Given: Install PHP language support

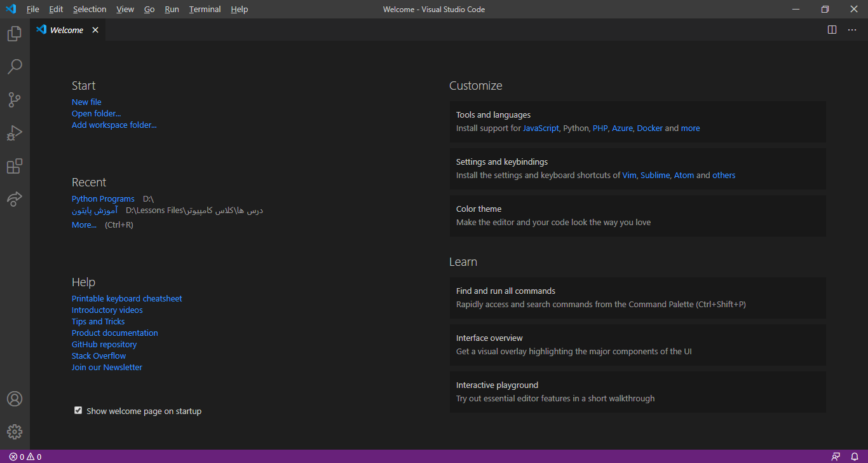Looking at the screenshot, I should click(x=600, y=128).
